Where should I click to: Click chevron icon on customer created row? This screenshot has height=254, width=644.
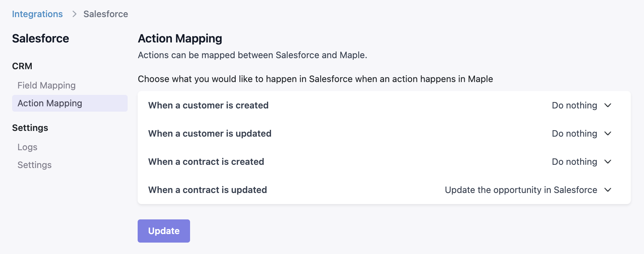[x=608, y=105]
